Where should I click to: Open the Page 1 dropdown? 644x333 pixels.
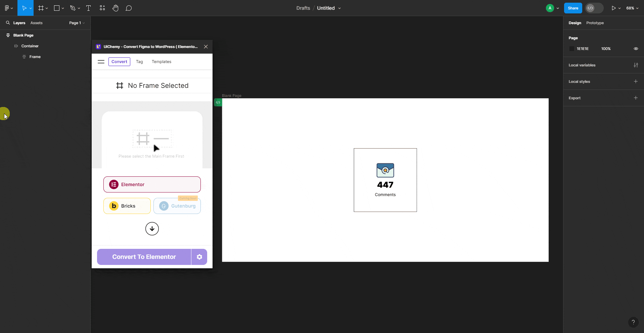pos(77,23)
